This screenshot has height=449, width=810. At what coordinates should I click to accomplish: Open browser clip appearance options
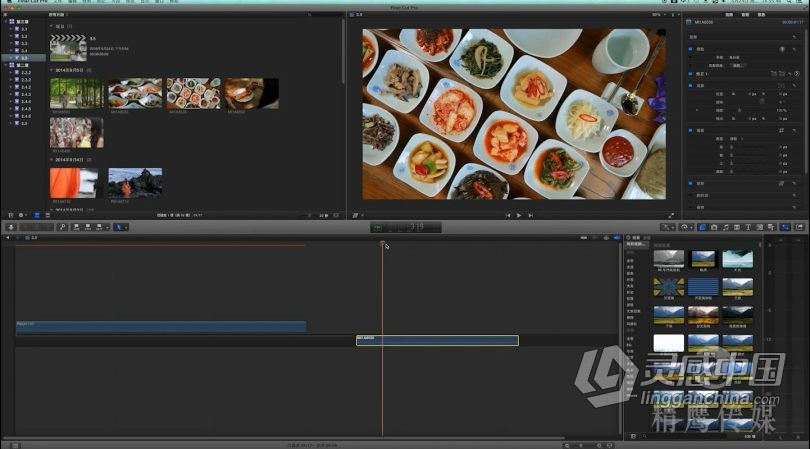click(x=336, y=215)
